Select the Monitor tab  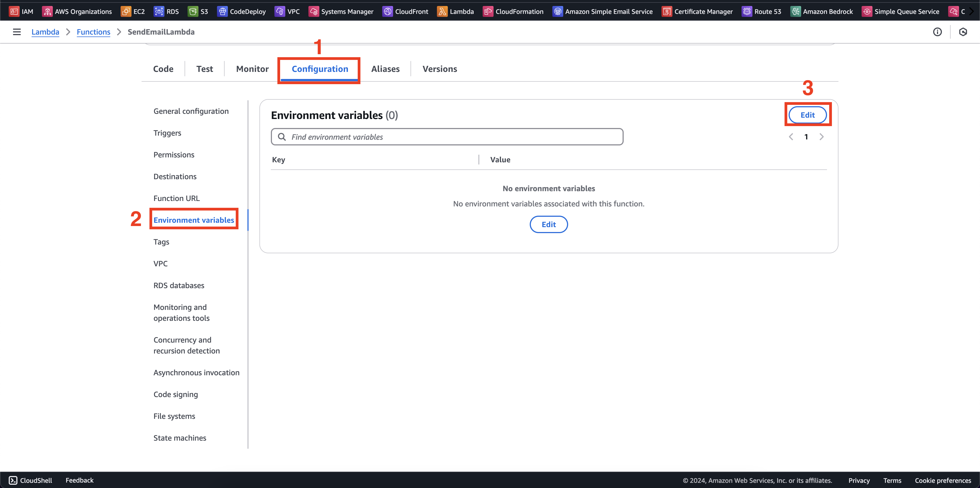[253, 69]
